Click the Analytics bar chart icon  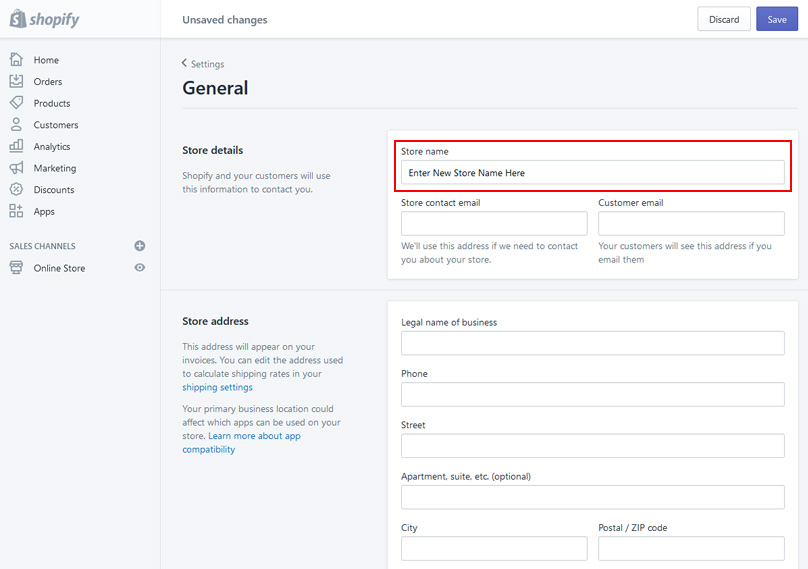coord(16,147)
